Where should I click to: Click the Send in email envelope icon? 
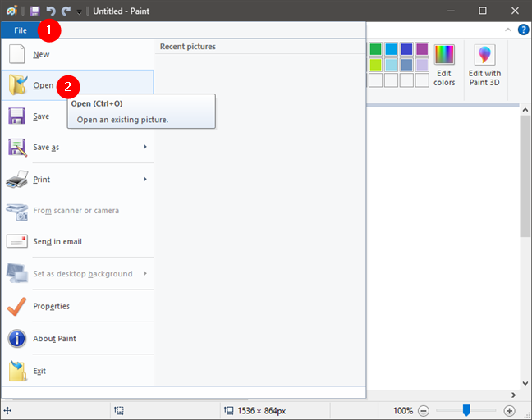pos(17,241)
